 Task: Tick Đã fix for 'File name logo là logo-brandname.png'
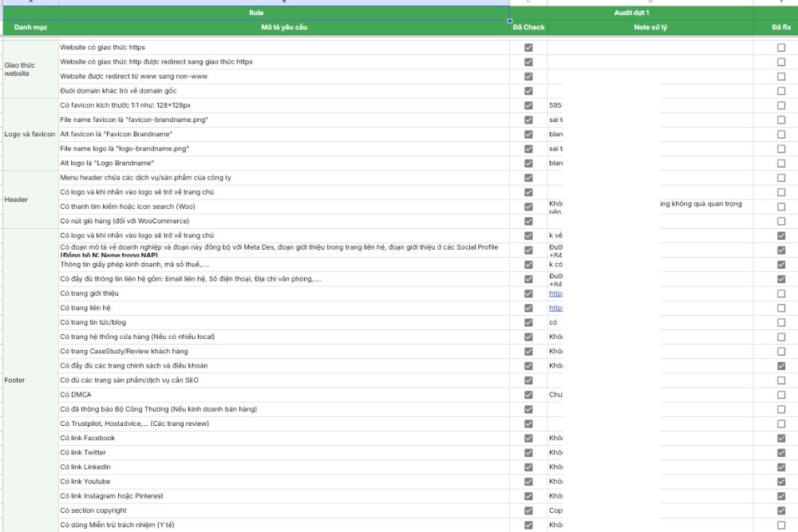[x=781, y=149]
